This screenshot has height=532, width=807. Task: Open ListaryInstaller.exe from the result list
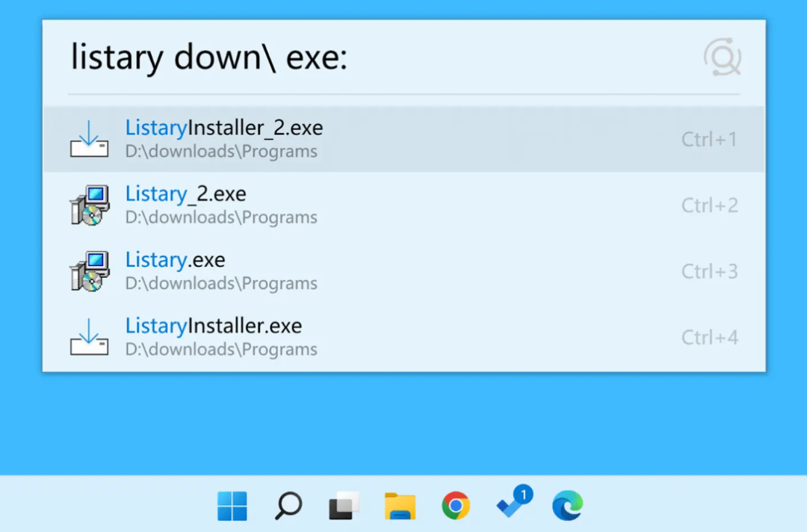(x=213, y=325)
